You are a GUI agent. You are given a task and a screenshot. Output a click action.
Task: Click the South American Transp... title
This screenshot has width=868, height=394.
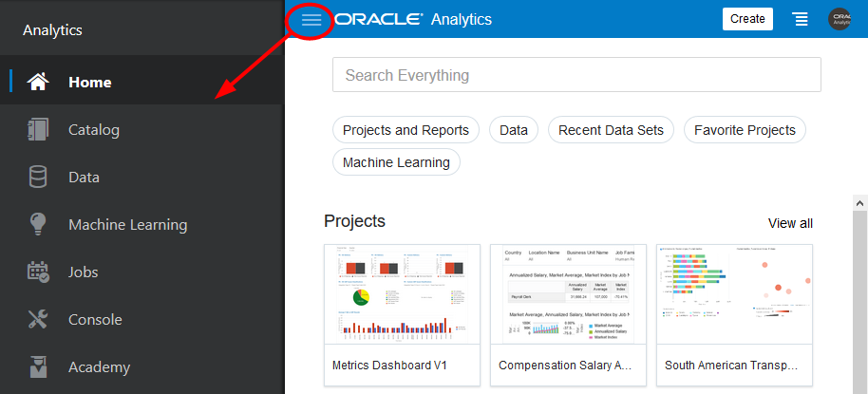pyautogui.click(x=731, y=366)
